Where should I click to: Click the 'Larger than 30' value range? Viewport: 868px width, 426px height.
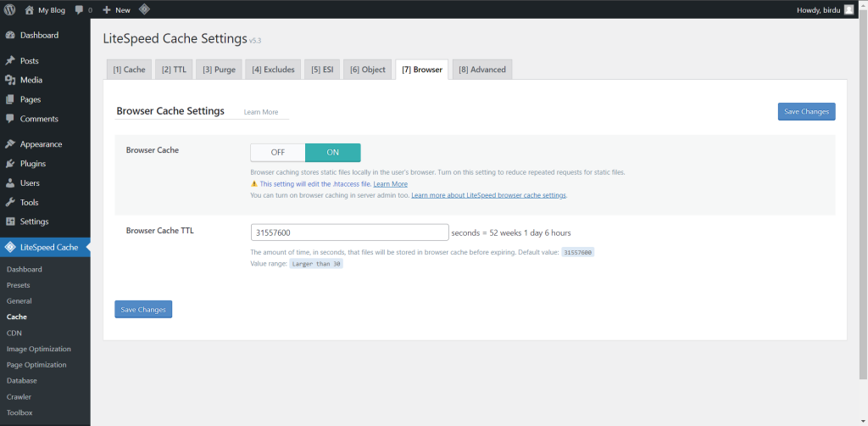pos(316,264)
